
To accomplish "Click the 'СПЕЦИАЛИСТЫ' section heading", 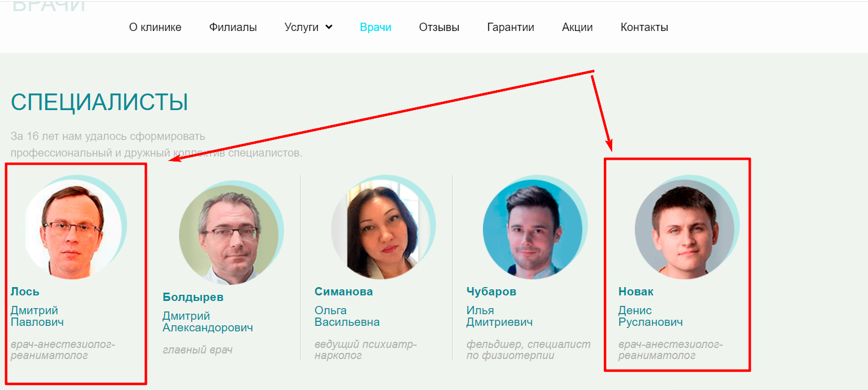I will (99, 102).
